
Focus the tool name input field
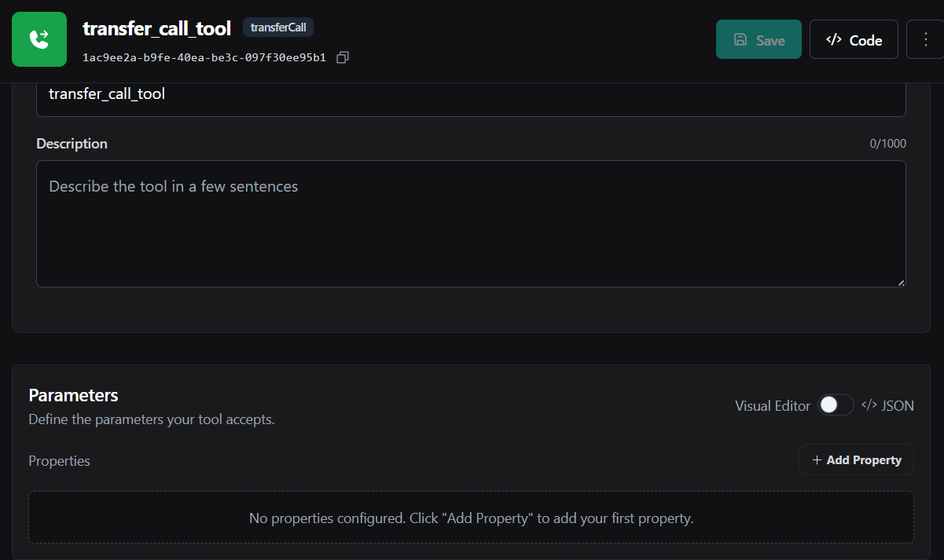click(471, 96)
